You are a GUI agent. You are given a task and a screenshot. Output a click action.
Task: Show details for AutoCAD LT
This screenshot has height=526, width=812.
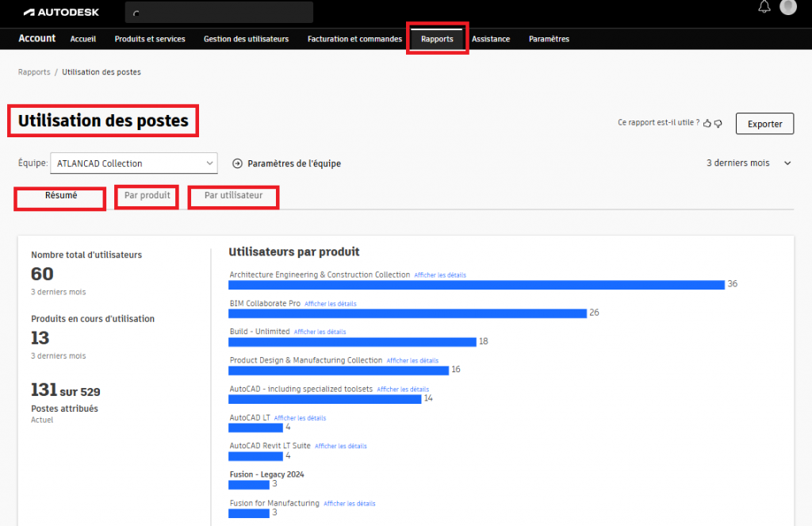click(300, 418)
